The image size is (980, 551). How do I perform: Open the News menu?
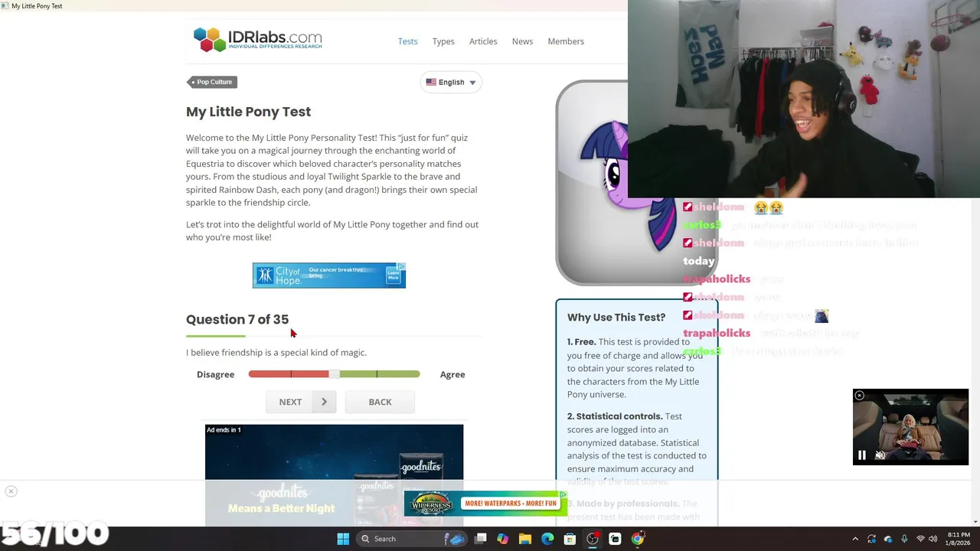522,41
